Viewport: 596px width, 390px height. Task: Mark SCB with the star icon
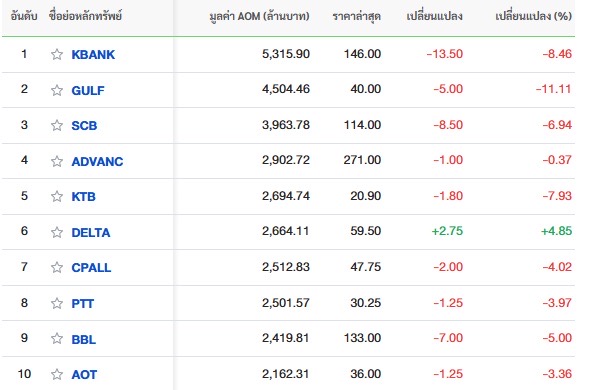point(57,125)
